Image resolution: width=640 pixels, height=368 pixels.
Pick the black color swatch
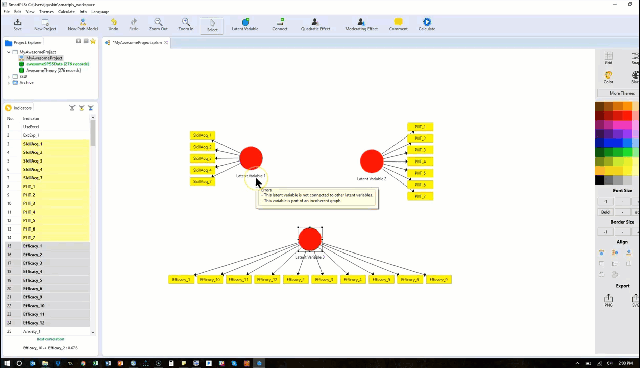pos(600,180)
